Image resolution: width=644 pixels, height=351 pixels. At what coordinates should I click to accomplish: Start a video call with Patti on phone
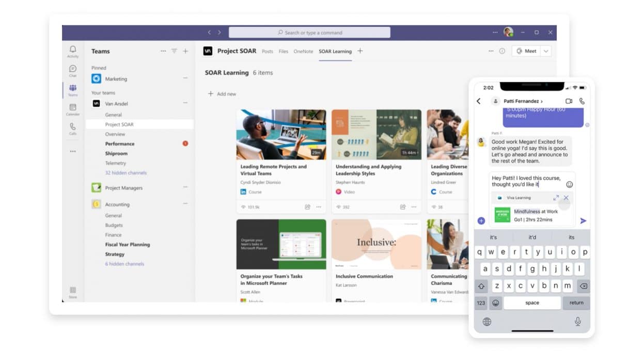569,101
